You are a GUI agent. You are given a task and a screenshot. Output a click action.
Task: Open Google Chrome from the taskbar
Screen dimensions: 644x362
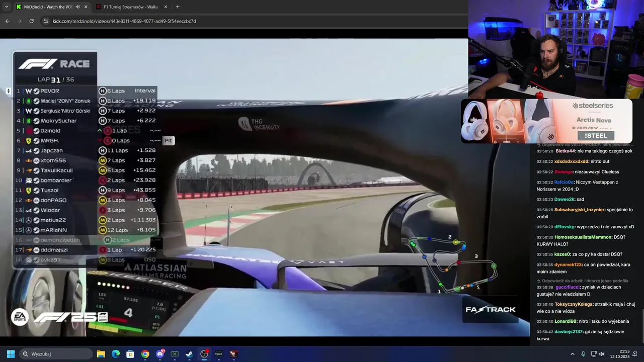point(145,354)
